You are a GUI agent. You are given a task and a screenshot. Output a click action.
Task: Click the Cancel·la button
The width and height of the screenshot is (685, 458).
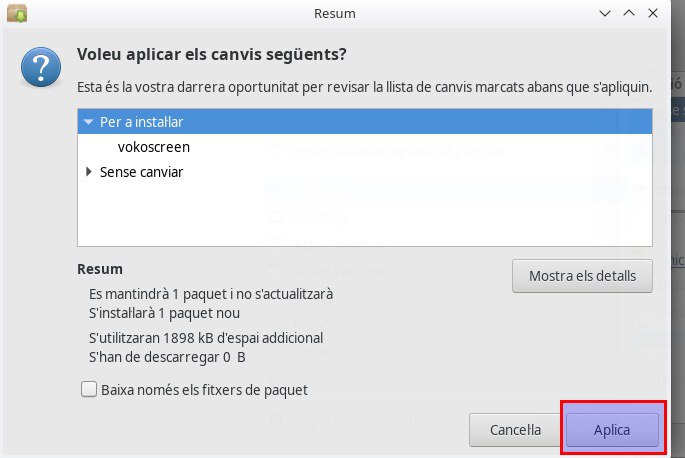(x=515, y=430)
